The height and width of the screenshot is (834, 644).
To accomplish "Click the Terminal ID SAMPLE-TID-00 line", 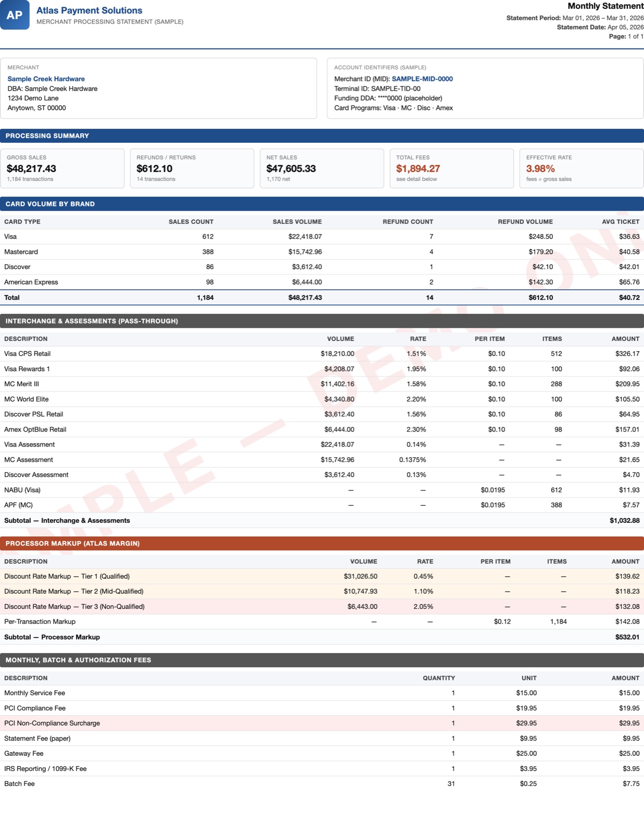I will (x=377, y=89).
